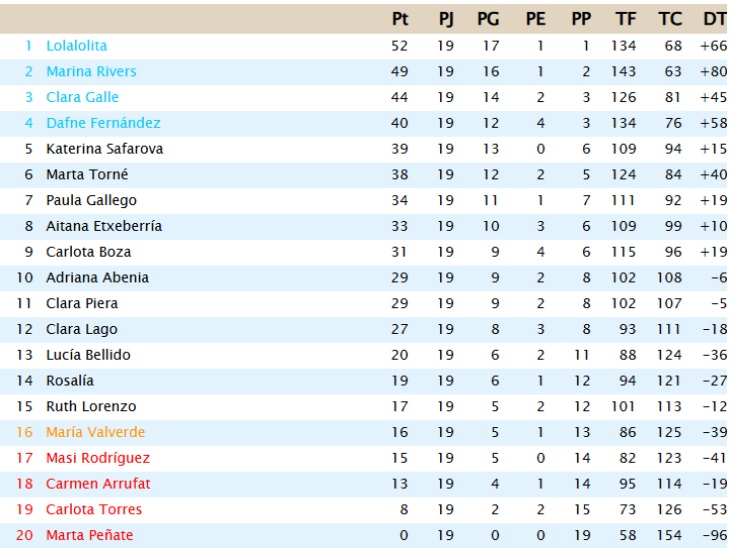The width and height of the screenshot is (732, 548).
Task: Open Dafne Fernández's entry
Action: (x=103, y=123)
